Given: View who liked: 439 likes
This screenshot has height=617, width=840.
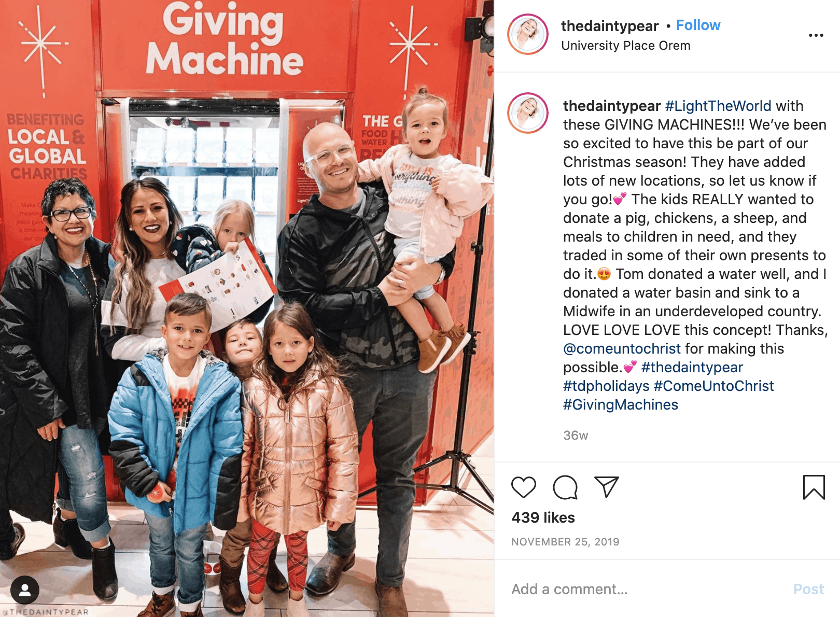Looking at the screenshot, I should click(x=543, y=517).
